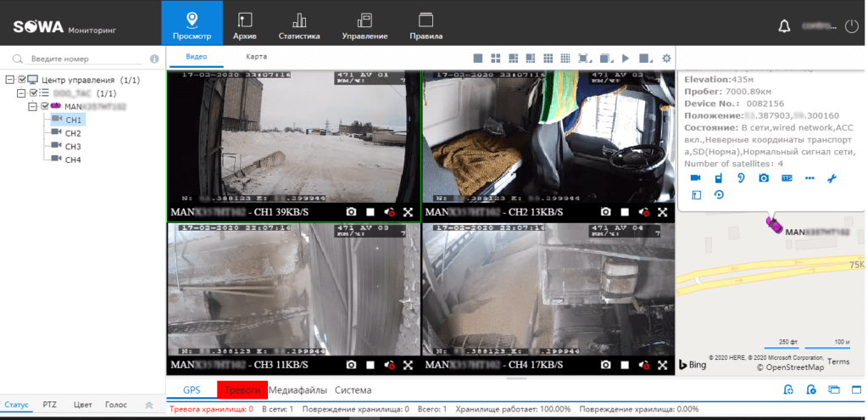Screen dimensions: 868x420
Task: Toggle the company group checkbox (1/1)
Action: [33, 93]
